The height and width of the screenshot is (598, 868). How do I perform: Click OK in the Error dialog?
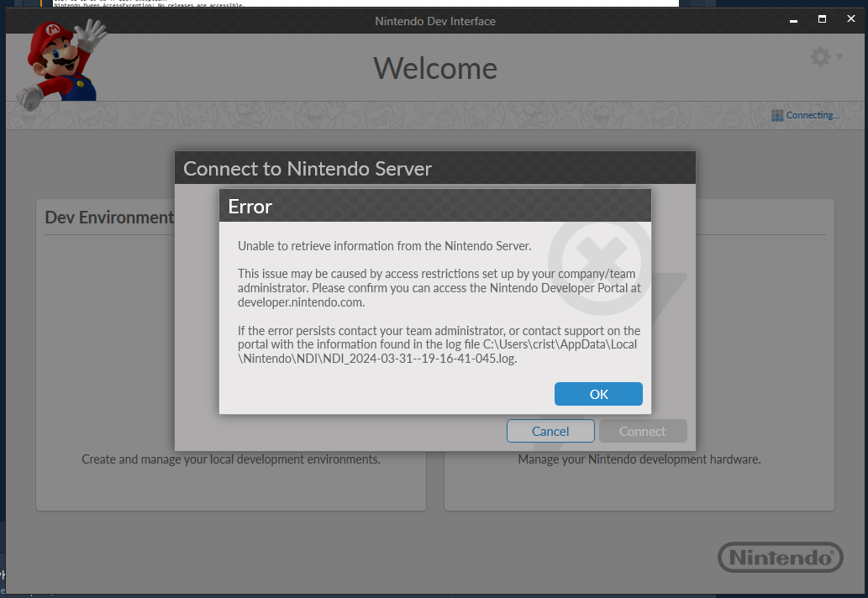[x=598, y=394]
